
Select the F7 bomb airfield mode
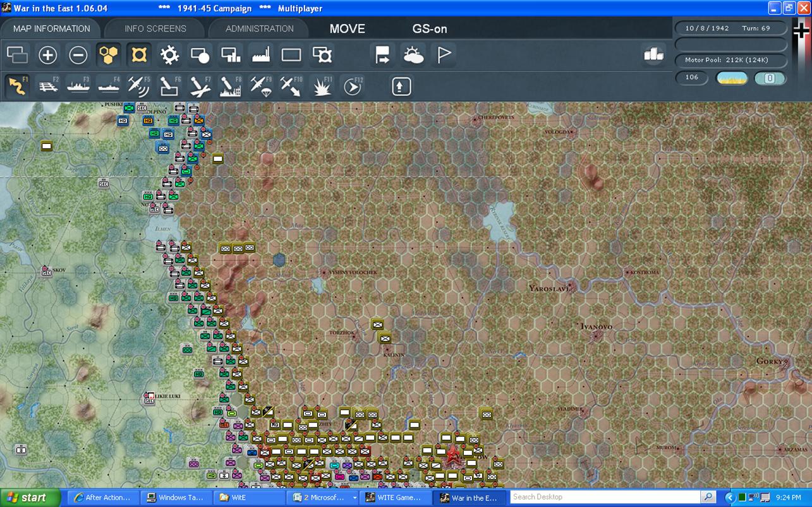[200, 85]
